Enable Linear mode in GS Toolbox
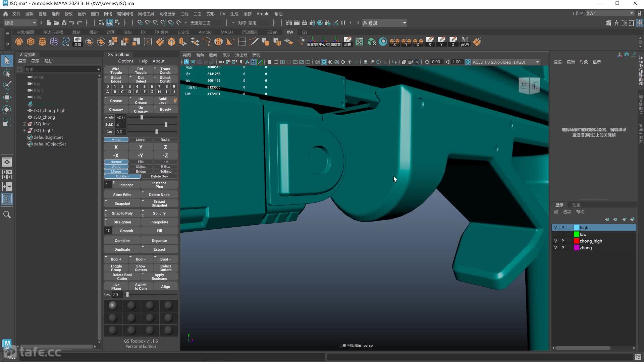The width and height of the screenshot is (644, 362). pos(141,140)
